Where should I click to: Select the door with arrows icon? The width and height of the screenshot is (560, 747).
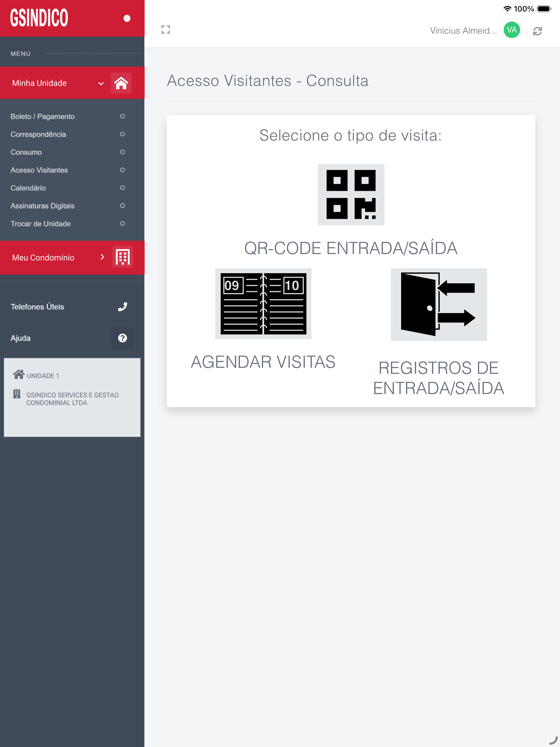(438, 305)
